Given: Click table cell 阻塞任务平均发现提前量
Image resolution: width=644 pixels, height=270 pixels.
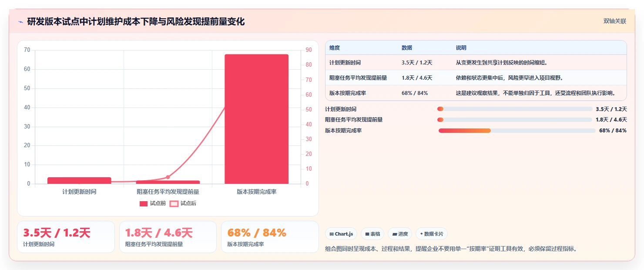Looking at the screenshot, I should click(x=358, y=78).
